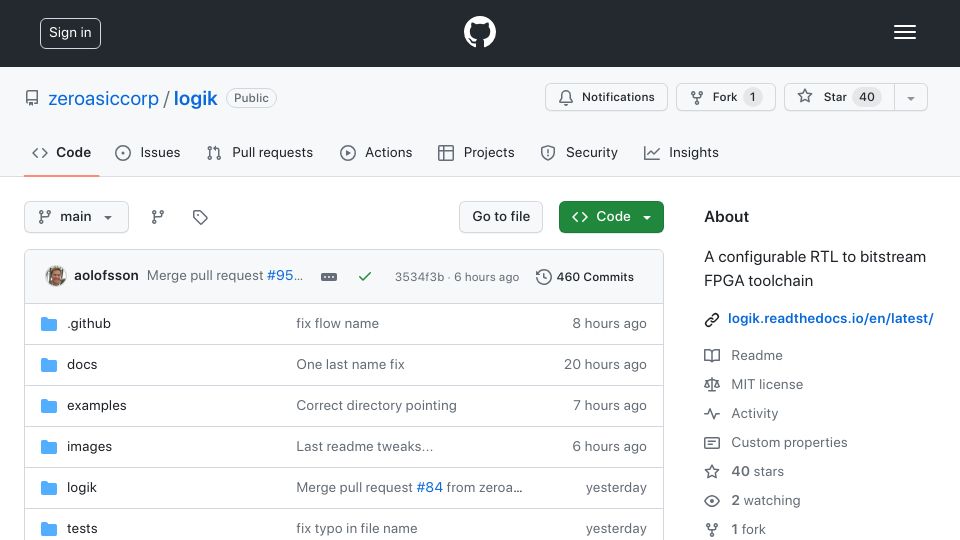Click the Readme book icon
The width and height of the screenshot is (960, 540).
711,356
